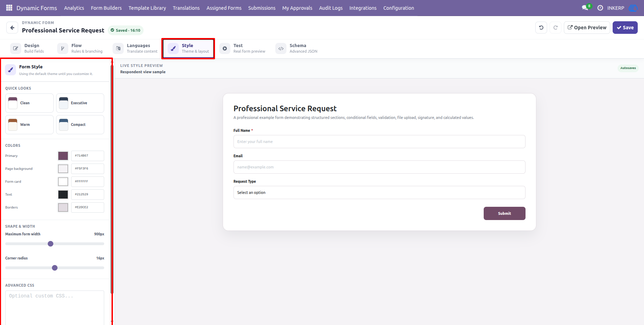This screenshot has width=644, height=325.
Task: Click the redo icon button
Action: point(555,28)
